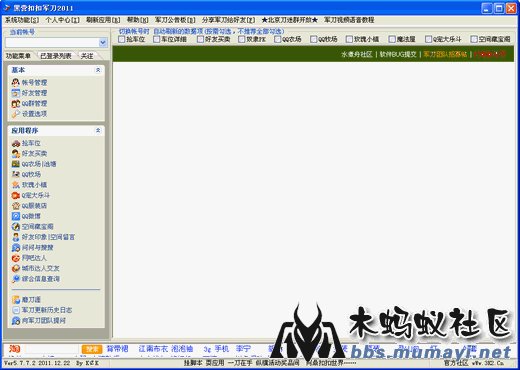The width and height of the screenshot is (520, 370).
Task: Open QQ群管理 group management icon
Action: point(16,104)
